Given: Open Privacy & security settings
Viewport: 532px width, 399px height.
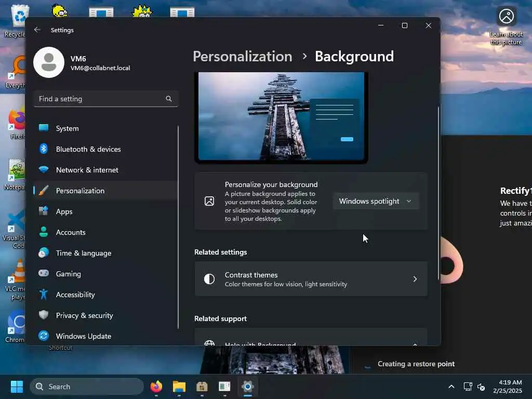Looking at the screenshot, I should click(105, 315).
